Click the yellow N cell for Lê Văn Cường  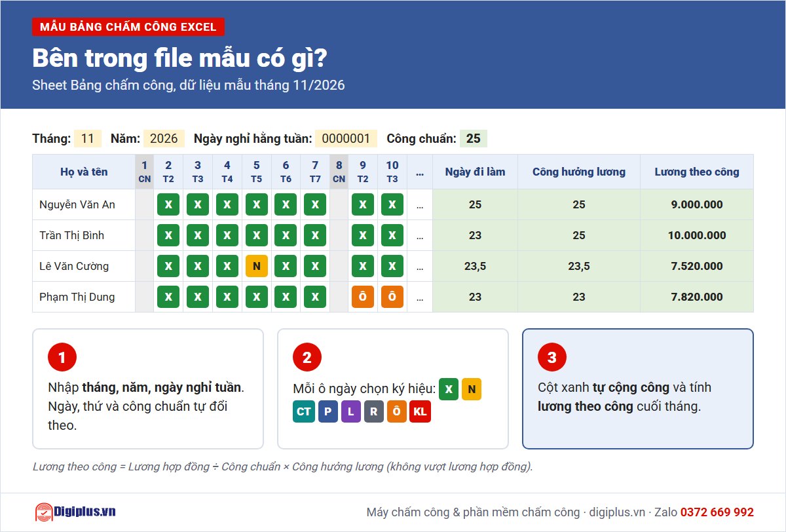(257, 266)
